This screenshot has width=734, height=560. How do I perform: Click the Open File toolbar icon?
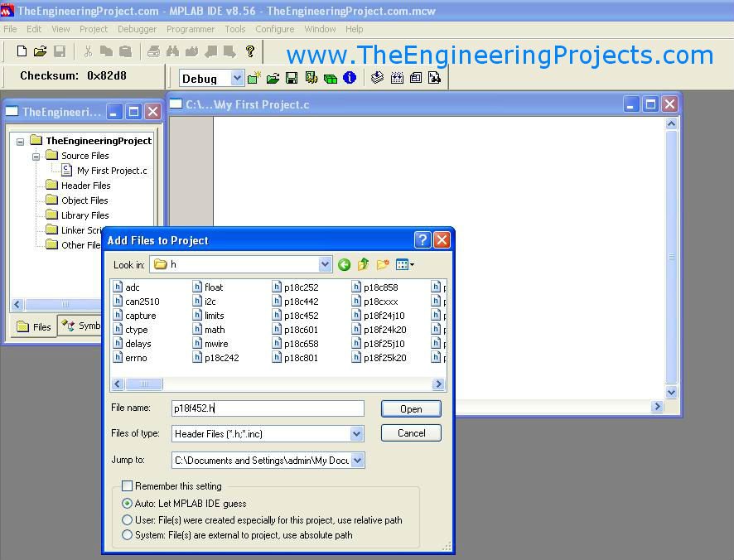(41, 51)
